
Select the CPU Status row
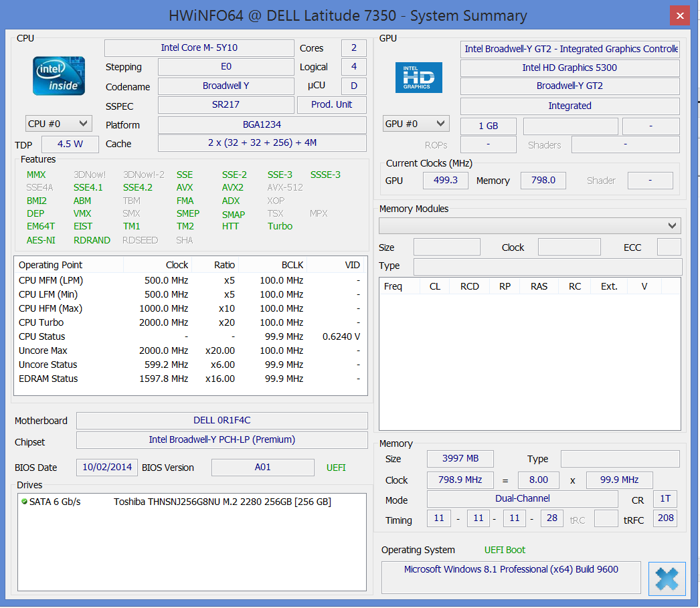click(x=190, y=337)
